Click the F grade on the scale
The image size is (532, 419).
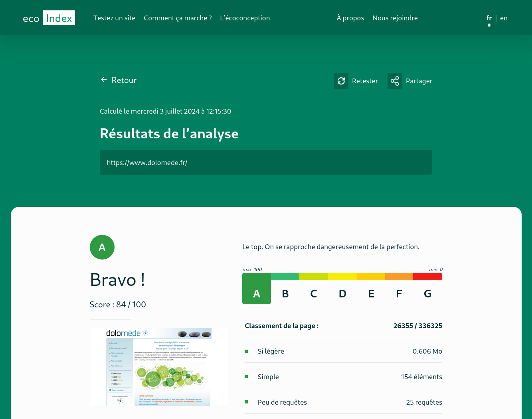[399, 294]
